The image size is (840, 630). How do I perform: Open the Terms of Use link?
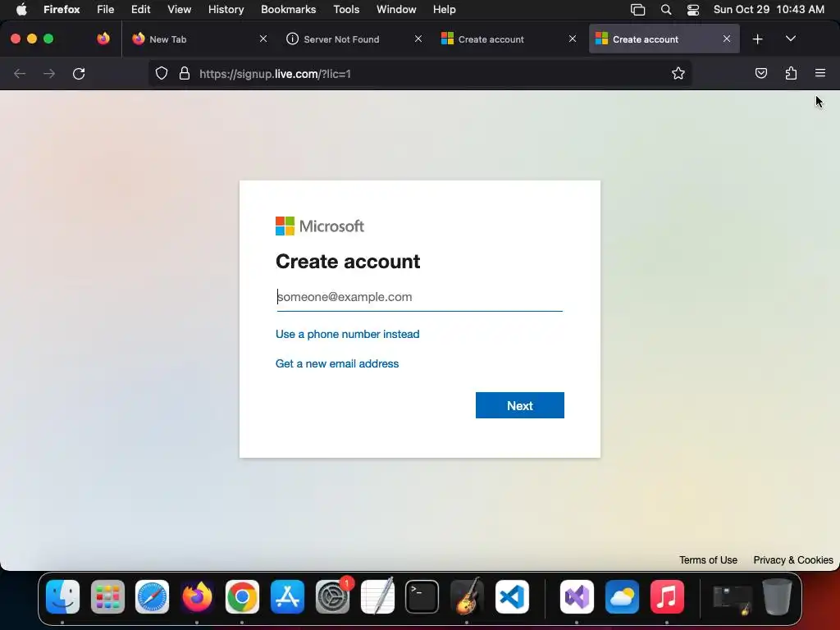click(x=708, y=559)
